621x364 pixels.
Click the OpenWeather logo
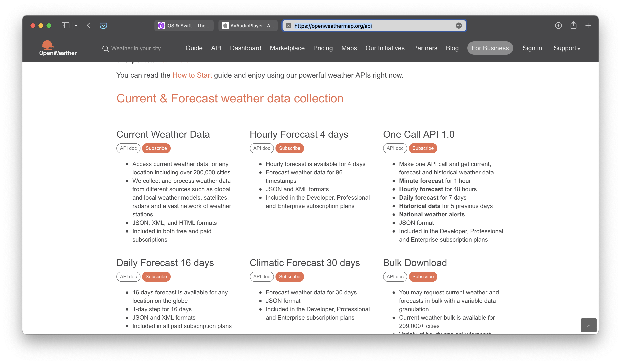58,48
